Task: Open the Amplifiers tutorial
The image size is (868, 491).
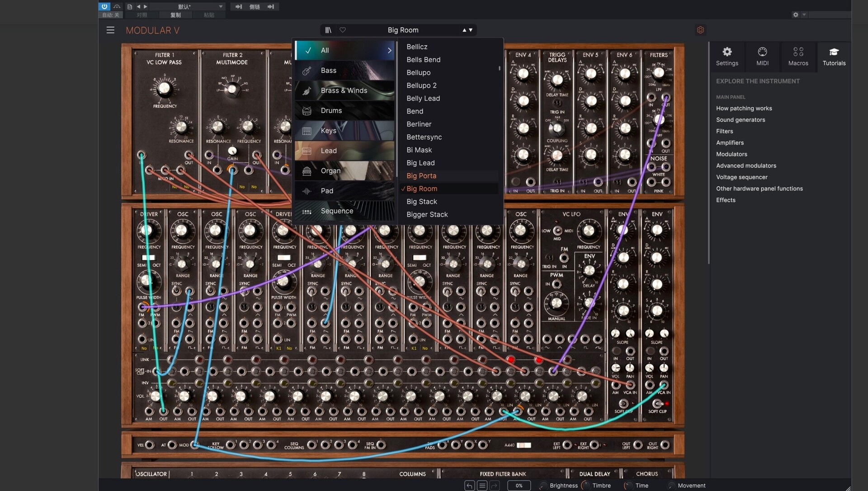Action: (x=730, y=143)
